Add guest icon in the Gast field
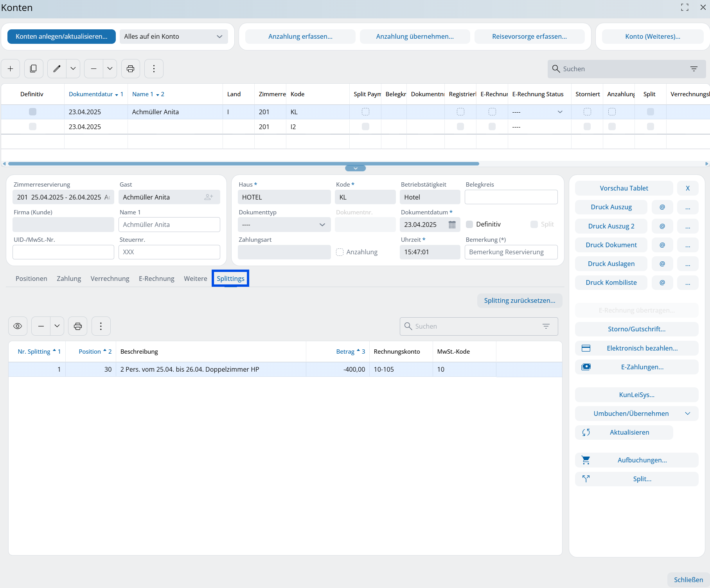The height and width of the screenshot is (588, 710). 209,197
